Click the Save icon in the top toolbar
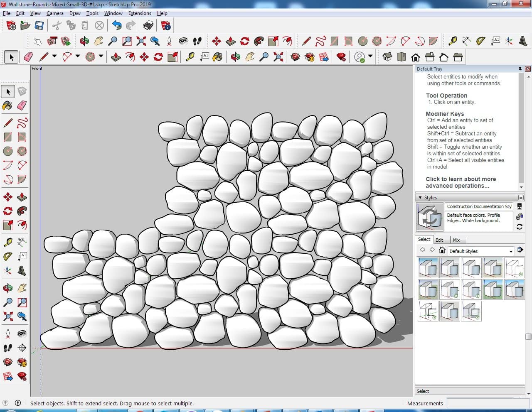Image resolution: width=532 pixels, height=412 pixels. (x=39, y=26)
